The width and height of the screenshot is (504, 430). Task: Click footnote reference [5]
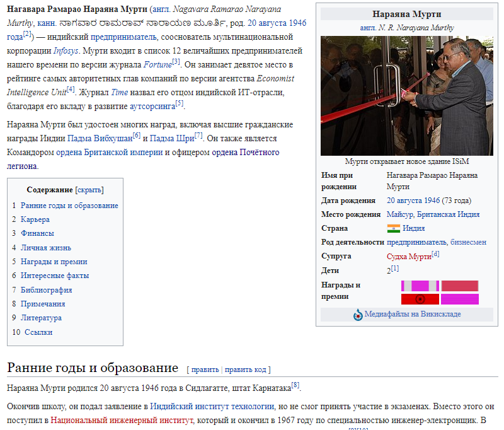(x=180, y=103)
